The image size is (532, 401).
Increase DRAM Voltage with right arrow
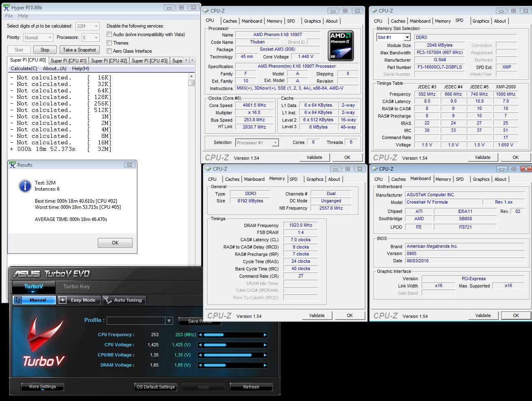(x=265, y=365)
